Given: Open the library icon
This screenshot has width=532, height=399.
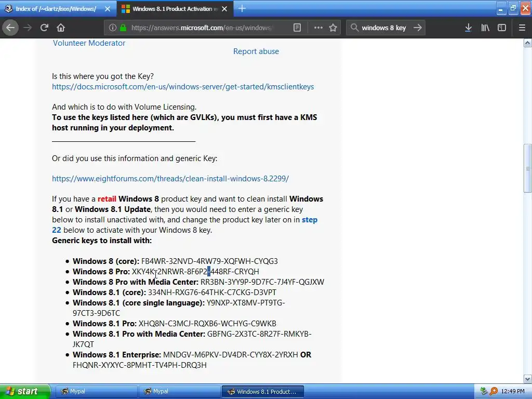Looking at the screenshot, I should pyautogui.click(x=485, y=28).
